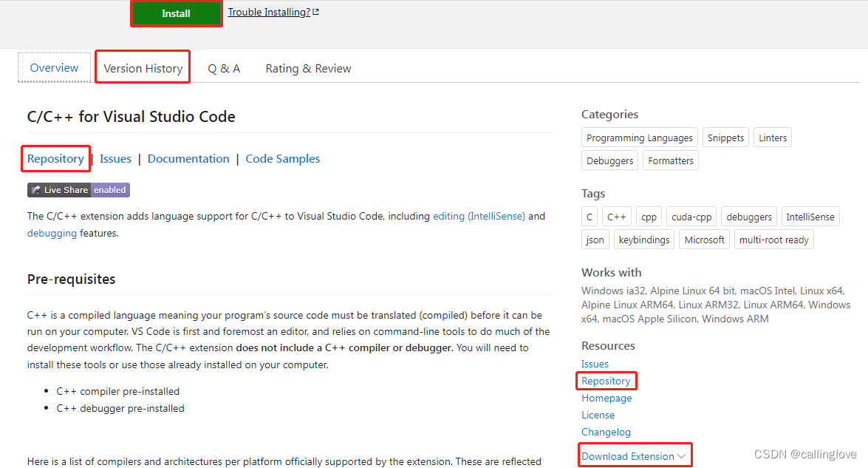Click 'C++ compiler pre-installed' bullet
The height and width of the screenshot is (468, 868).
[118, 391]
